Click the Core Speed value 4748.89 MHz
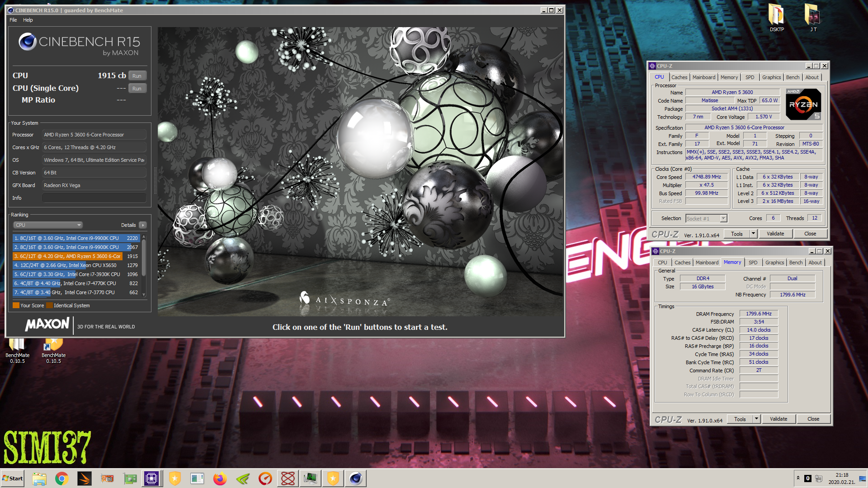This screenshot has height=488, width=868. (x=707, y=177)
